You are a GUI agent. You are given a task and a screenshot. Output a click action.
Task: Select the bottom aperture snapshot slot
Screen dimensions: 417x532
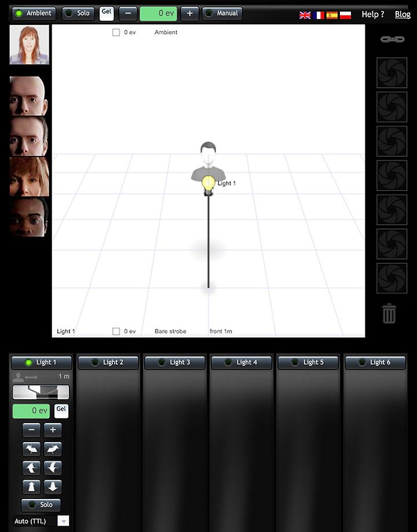pos(392,278)
